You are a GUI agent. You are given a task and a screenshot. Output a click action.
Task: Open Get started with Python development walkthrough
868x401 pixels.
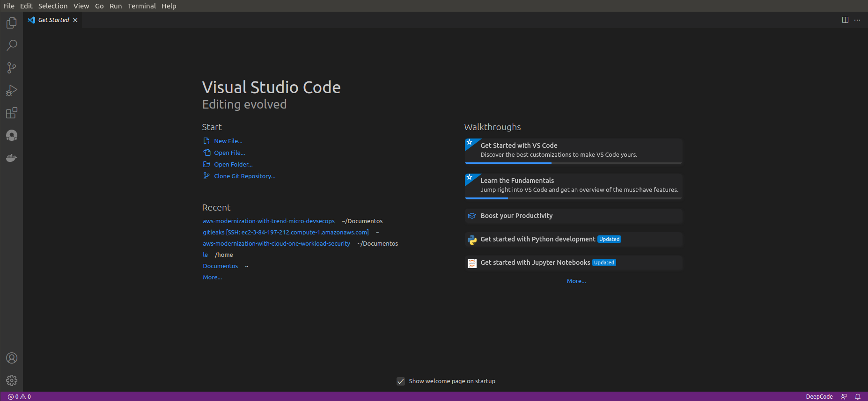[574, 239]
